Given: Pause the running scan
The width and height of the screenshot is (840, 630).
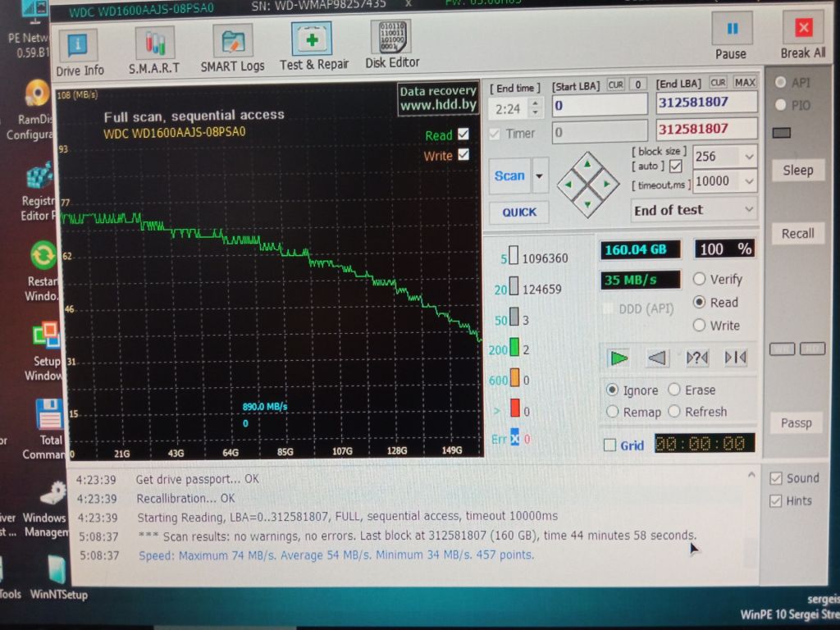Looking at the screenshot, I should pyautogui.click(x=731, y=35).
